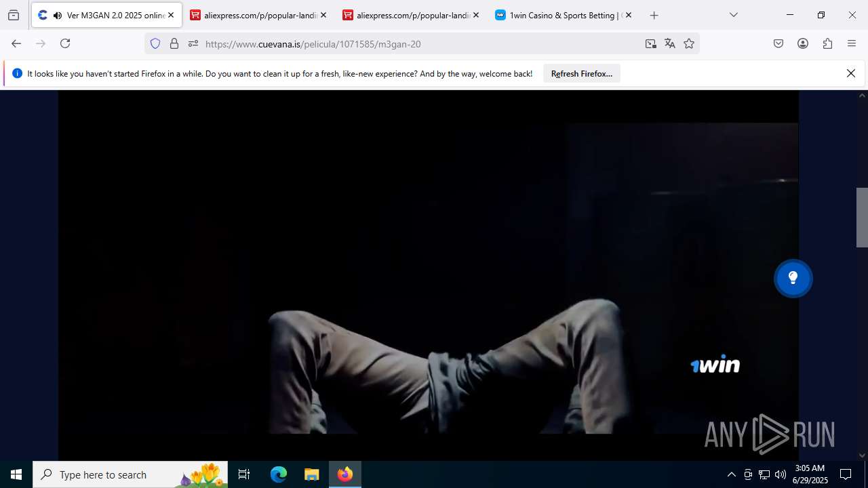
Task: Select the Firefox taskbar icon
Action: pos(345,474)
